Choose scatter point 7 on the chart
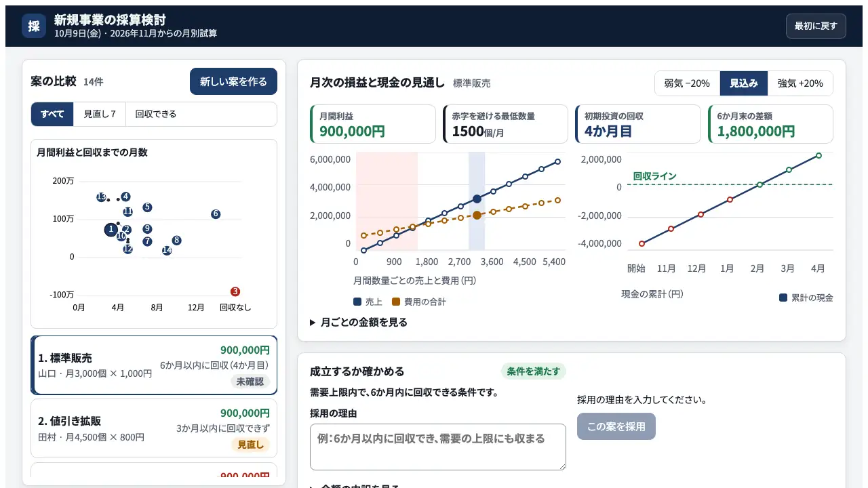This screenshot has height=488, width=868. pyautogui.click(x=147, y=241)
